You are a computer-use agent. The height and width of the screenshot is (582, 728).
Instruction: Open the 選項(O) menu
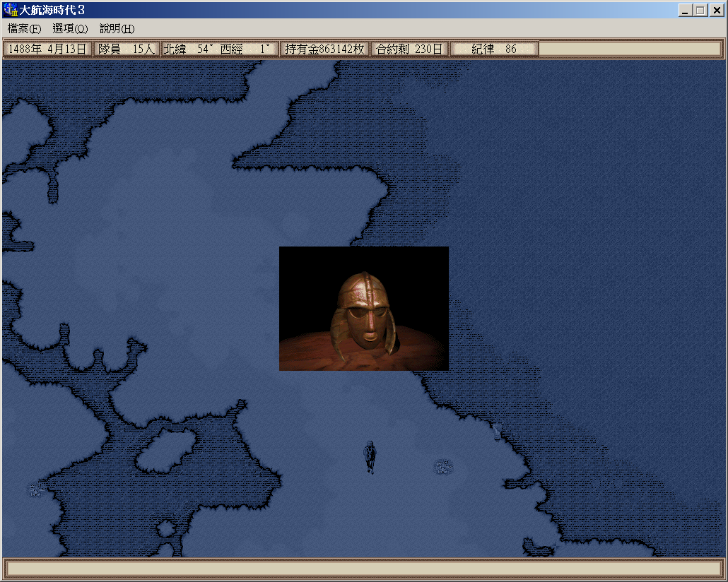[70, 28]
